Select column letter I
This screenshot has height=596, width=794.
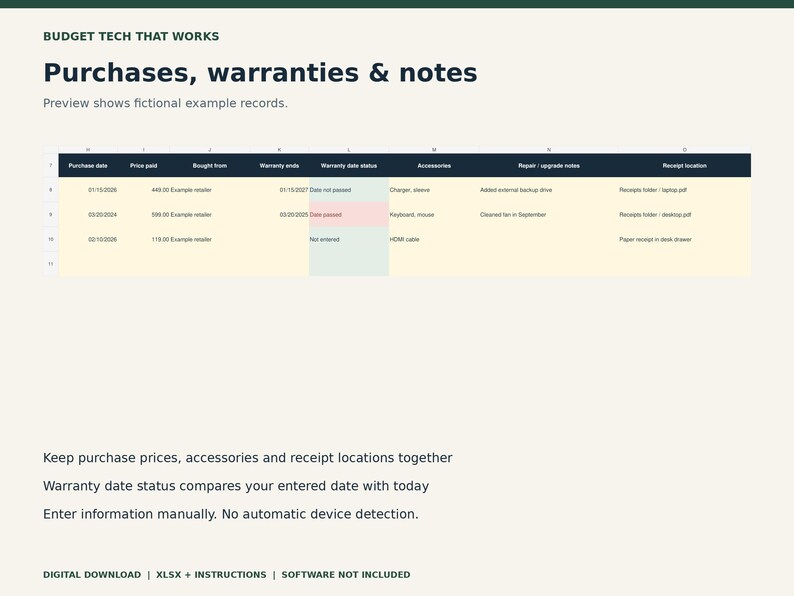click(143, 150)
